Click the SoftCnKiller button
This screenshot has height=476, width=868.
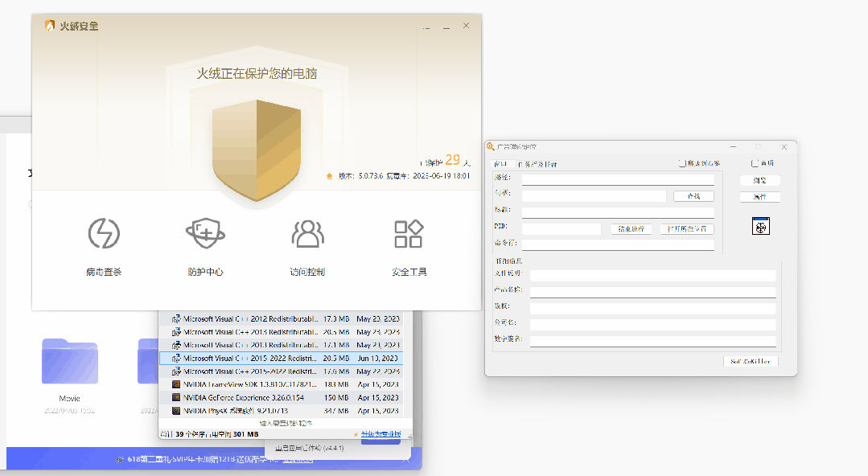[751, 361]
